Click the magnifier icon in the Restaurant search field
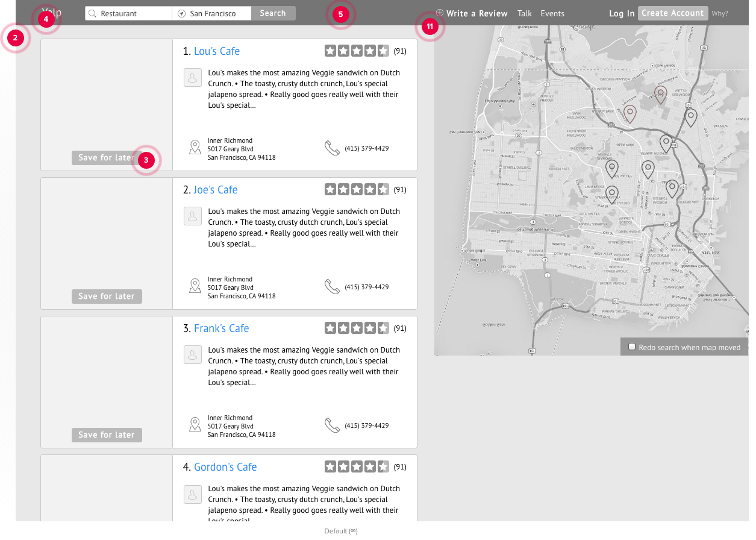 pyautogui.click(x=93, y=13)
